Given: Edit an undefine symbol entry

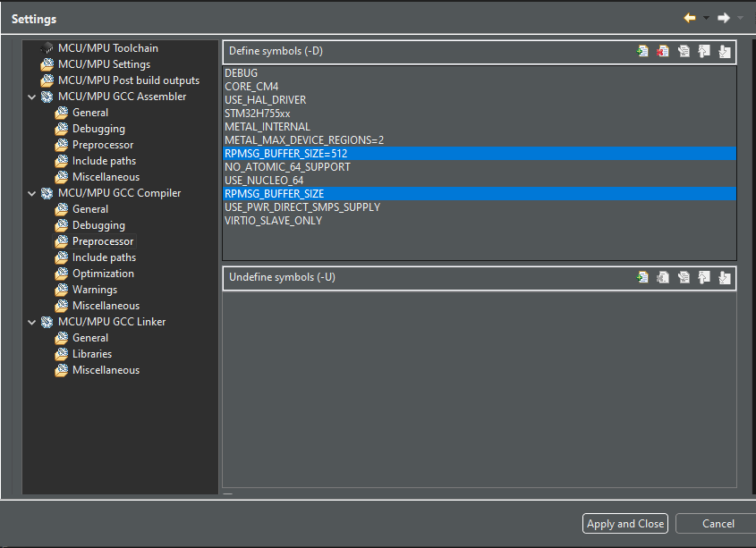Looking at the screenshot, I should [684, 277].
